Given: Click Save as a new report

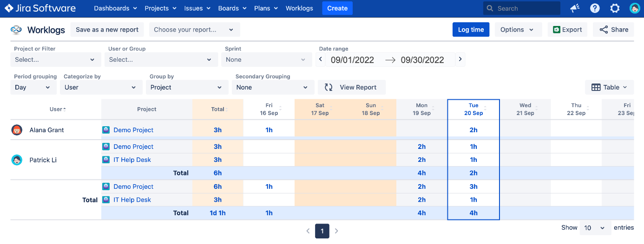Looking at the screenshot, I should click(107, 30).
